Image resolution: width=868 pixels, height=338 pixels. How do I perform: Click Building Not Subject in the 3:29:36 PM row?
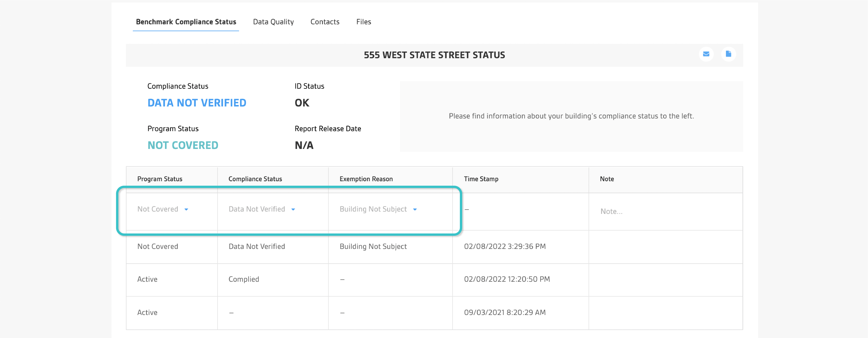[373, 247]
